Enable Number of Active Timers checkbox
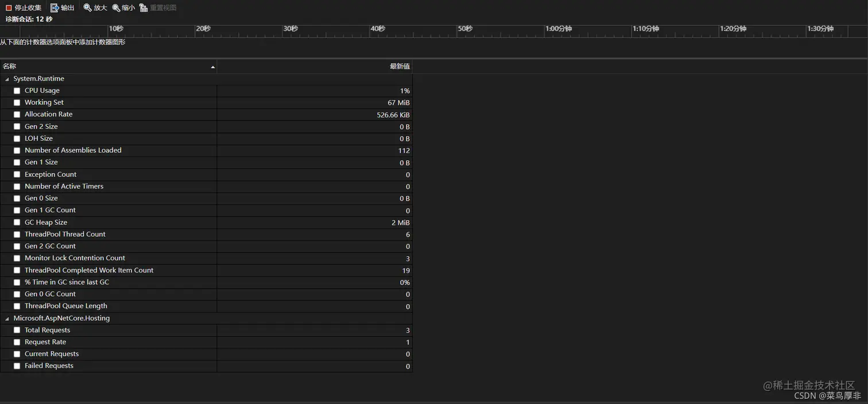Image resolution: width=868 pixels, height=404 pixels. pos(17,187)
